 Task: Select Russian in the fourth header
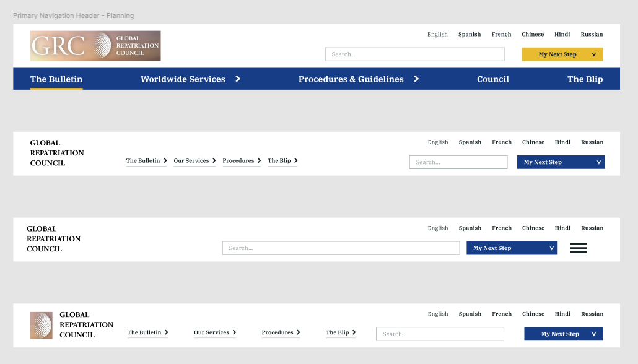pyautogui.click(x=592, y=314)
